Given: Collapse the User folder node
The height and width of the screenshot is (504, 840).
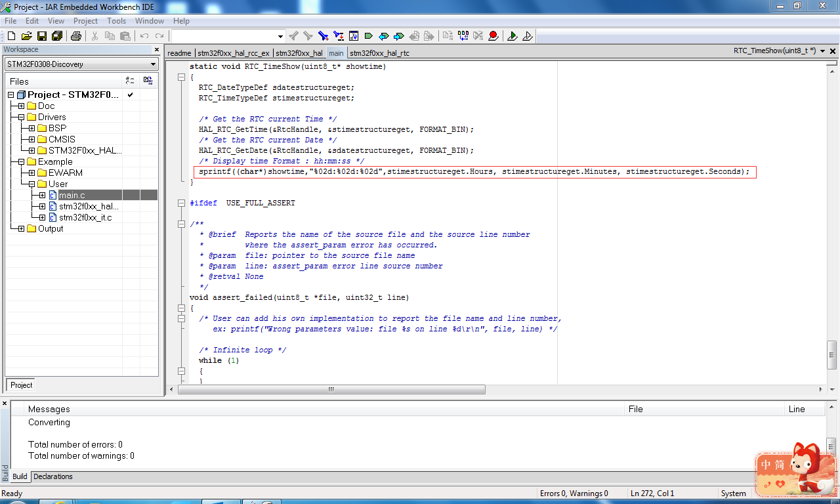Looking at the screenshot, I should 31,184.
